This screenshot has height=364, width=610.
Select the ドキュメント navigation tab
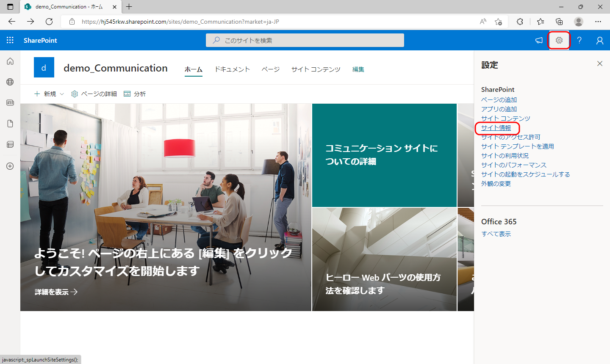232,69
